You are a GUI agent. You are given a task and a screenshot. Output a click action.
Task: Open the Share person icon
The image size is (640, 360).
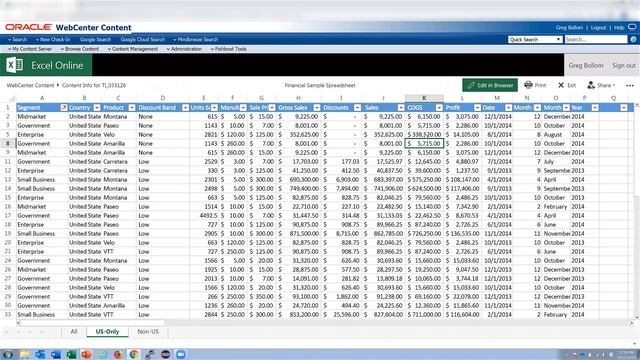tap(591, 85)
